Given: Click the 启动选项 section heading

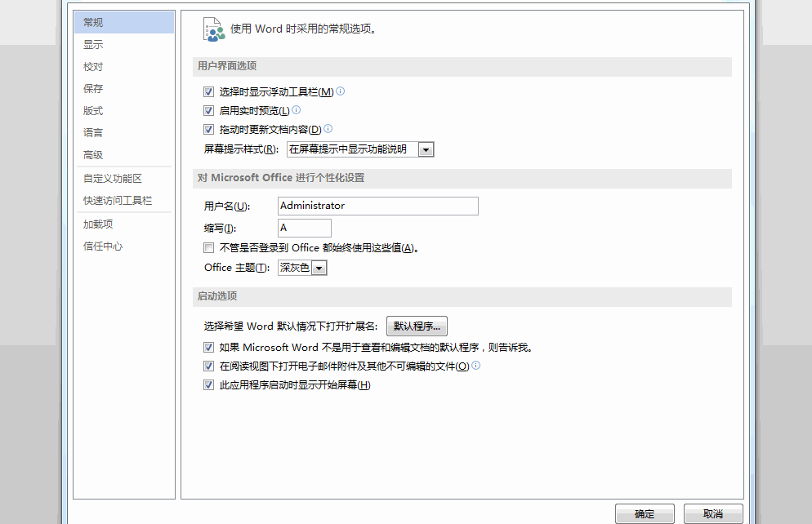Looking at the screenshot, I should click(217, 296).
